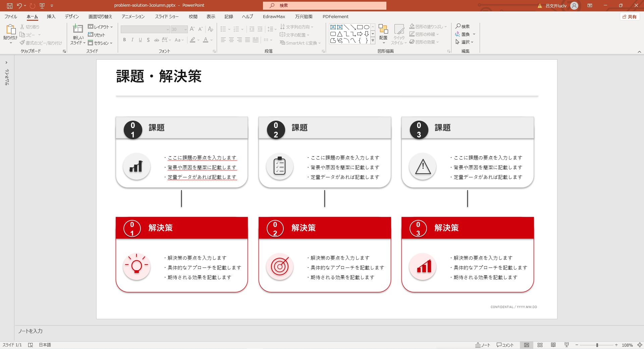This screenshot has width=644, height=349.
Task: Expand the shapes gallery More arrow
Action: pyautogui.click(x=373, y=41)
